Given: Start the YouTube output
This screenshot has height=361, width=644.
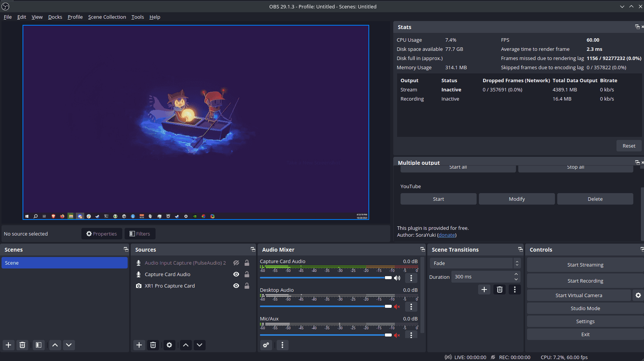Looking at the screenshot, I should 438,199.
